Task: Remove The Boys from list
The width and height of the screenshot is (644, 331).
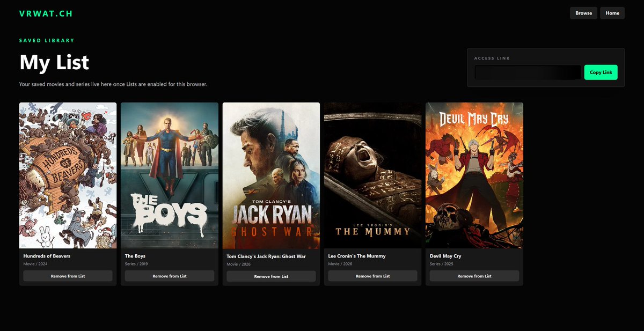Action: [x=170, y=276]
